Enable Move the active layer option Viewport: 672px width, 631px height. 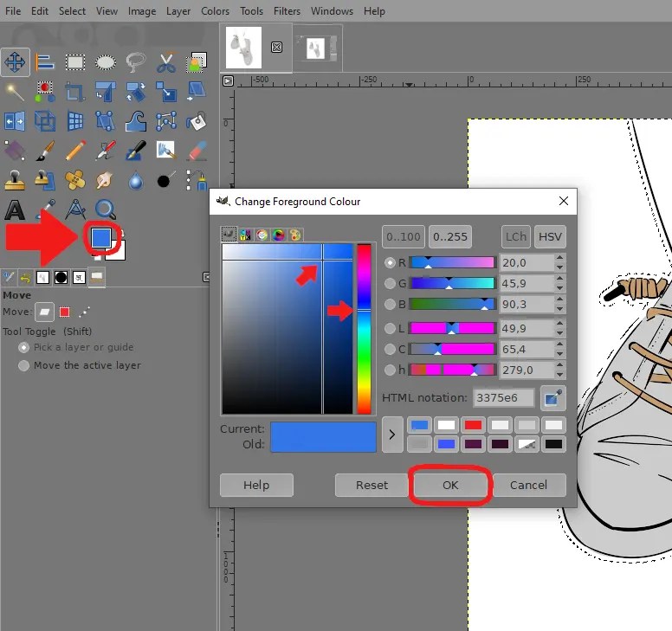23,365
